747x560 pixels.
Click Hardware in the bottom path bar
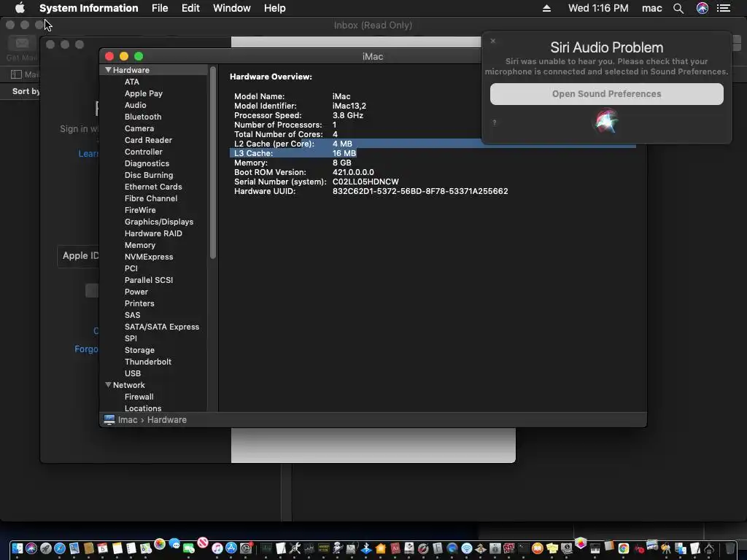tap(167, 420)
